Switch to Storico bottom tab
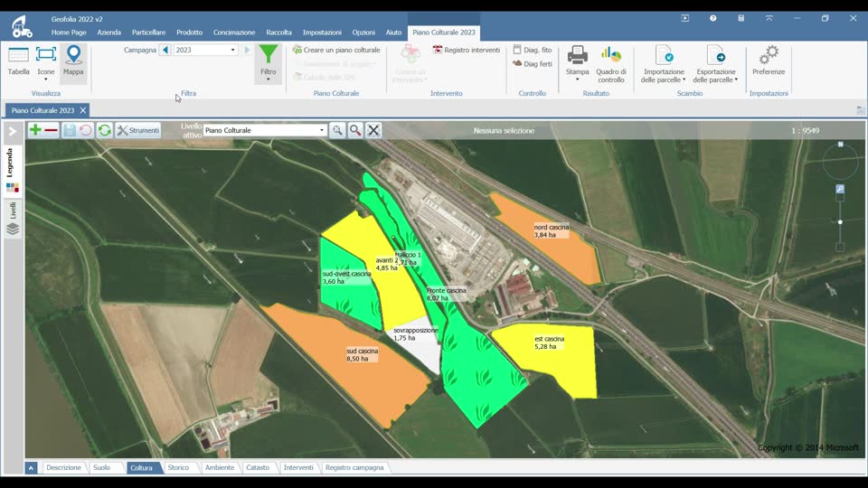The image size is (868, 488). [x=178, y=467]
